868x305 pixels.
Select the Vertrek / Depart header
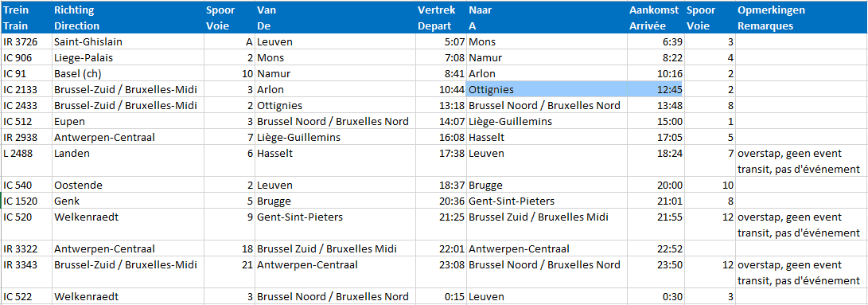pos(442,18)
